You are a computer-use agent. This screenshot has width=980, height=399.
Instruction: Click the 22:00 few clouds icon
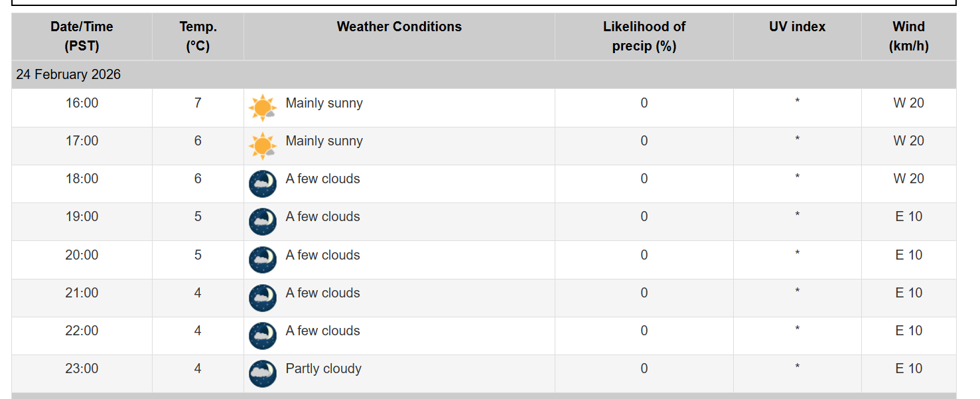pyautogui.click(x=263, y=336)
